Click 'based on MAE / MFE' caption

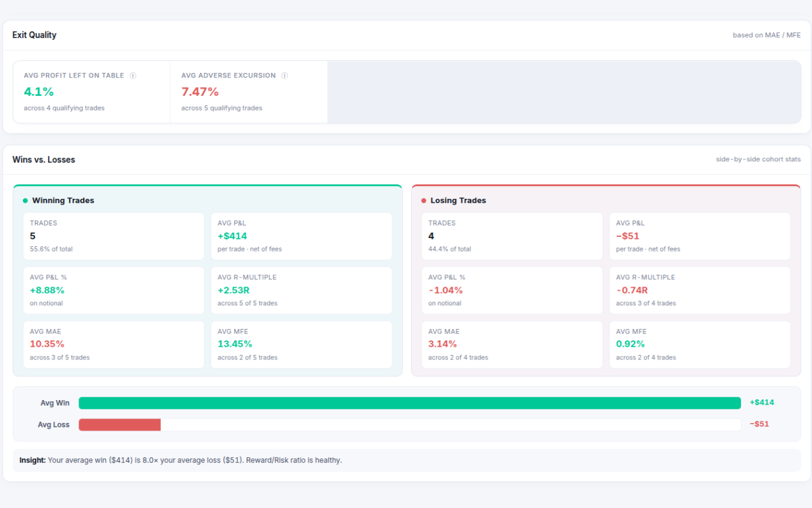[766, 36]
